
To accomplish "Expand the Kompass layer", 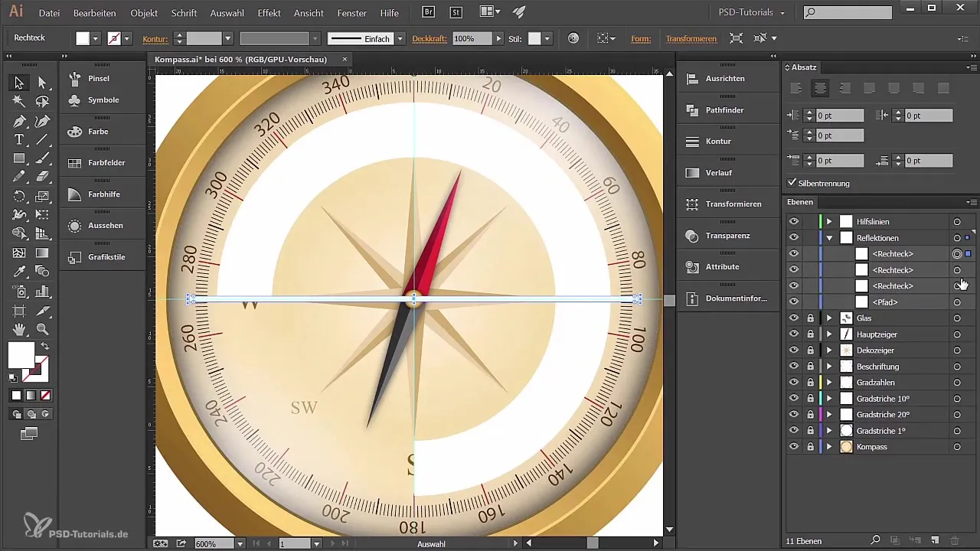I will point(829,446).
